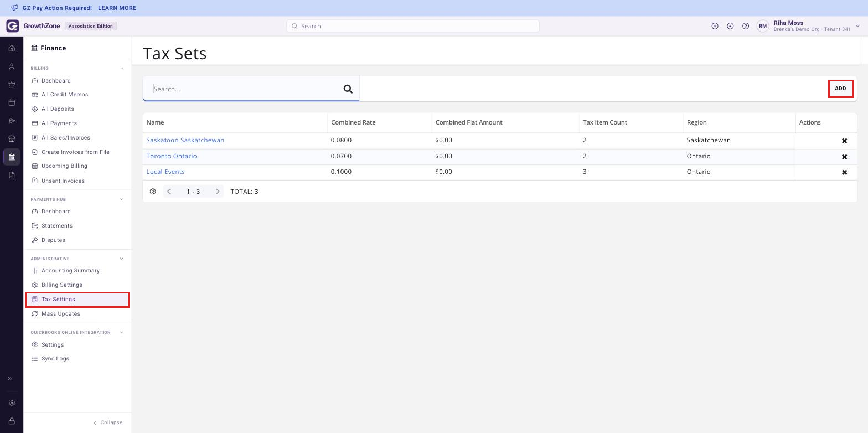The width and height of the screenshot is (868, 433).
Task: Open Disputes
Action: [x=77, y=240]
